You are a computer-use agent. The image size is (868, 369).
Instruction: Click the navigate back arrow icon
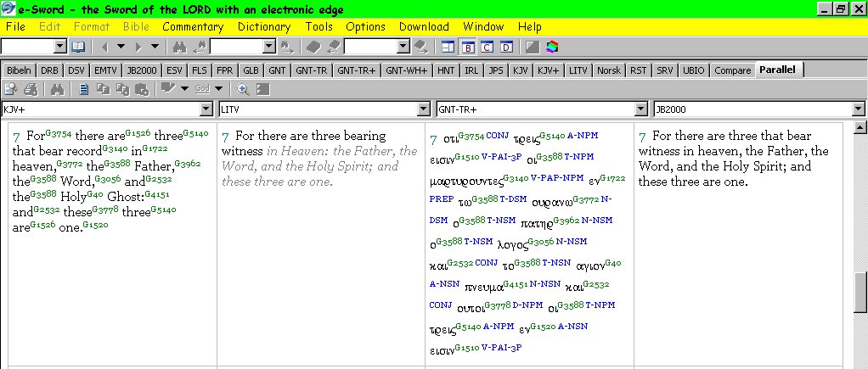coord(104,47)
